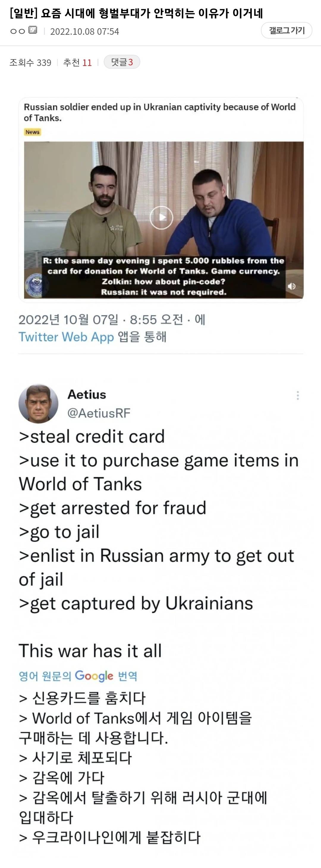Click the @AetiusRF handle
The height and width of the screenshot is (868, 321).
coord(99,413)
